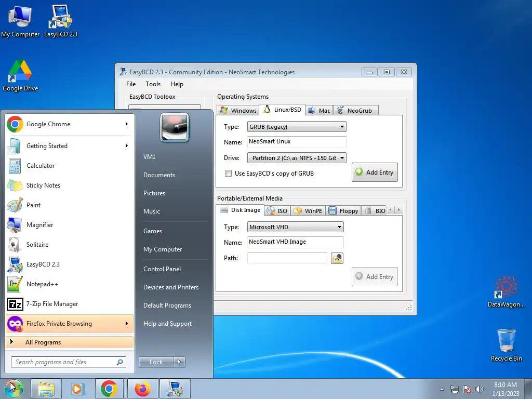Open DataWagon desktop shortcut
The height and width of the screenshot is (399, 532).
pos(506,291)
